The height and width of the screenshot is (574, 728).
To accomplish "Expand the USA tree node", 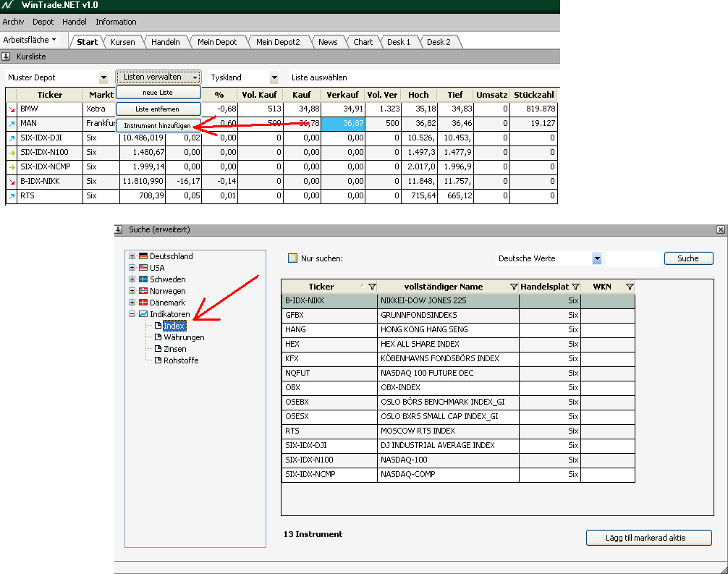I will (132, 268).
